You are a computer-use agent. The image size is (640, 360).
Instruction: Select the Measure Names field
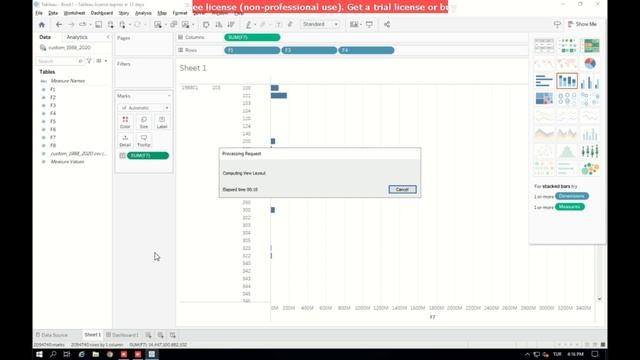67,81
